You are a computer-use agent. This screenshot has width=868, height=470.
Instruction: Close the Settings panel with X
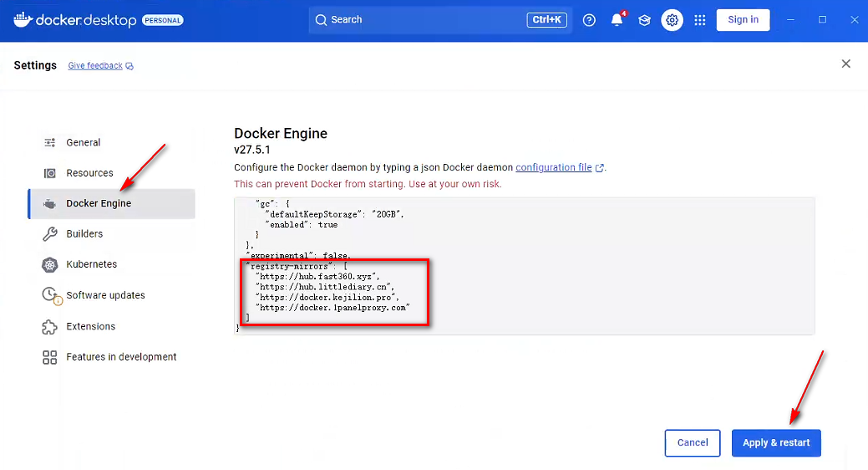(845, 64)
